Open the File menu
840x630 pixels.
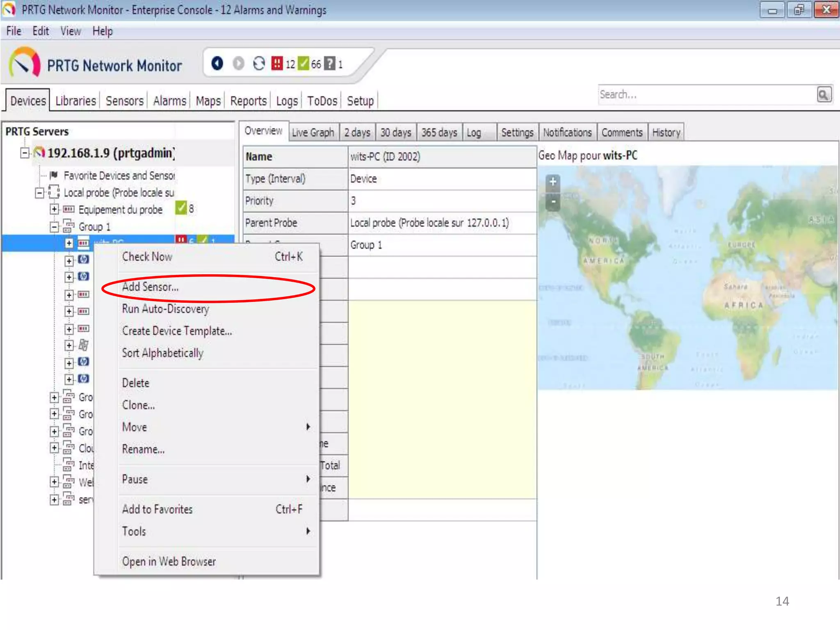pyautogui.click(x=14, y=31)
